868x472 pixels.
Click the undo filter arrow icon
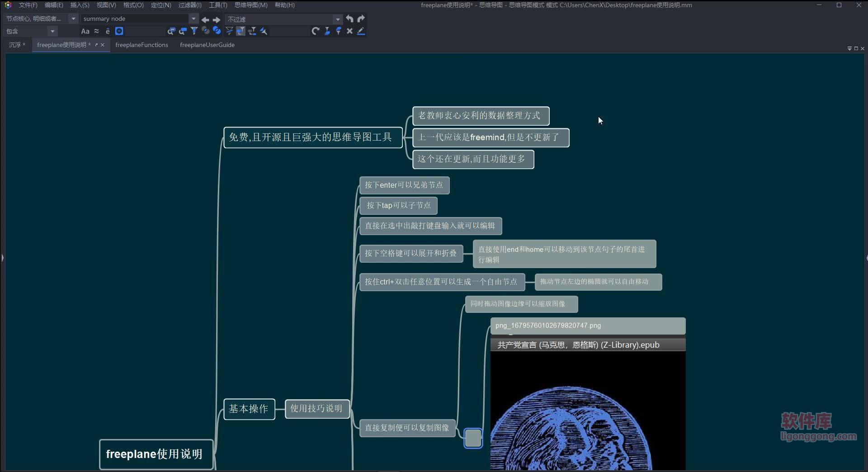(349, 19)
